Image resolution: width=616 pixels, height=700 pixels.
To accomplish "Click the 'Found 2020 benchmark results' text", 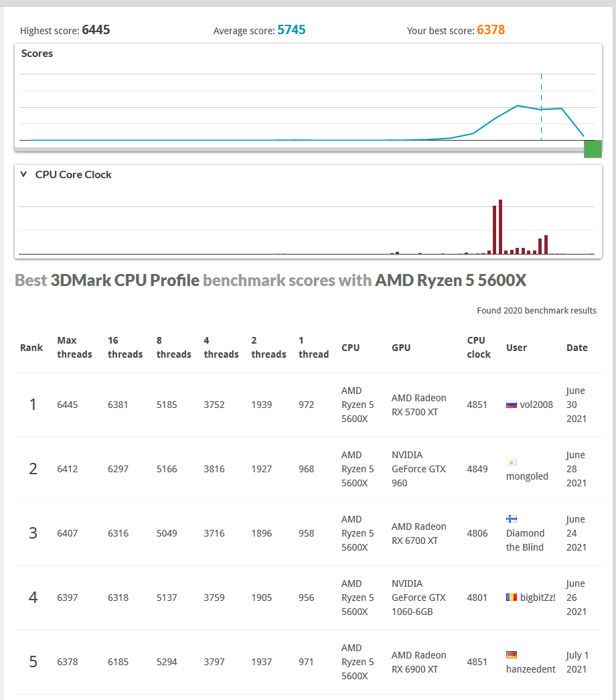I will 536,311.
